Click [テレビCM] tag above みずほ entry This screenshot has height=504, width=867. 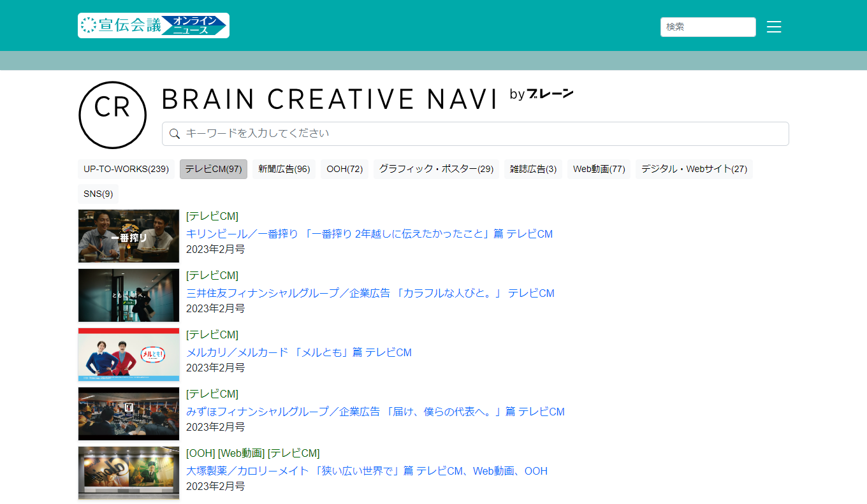coord(212,394)
